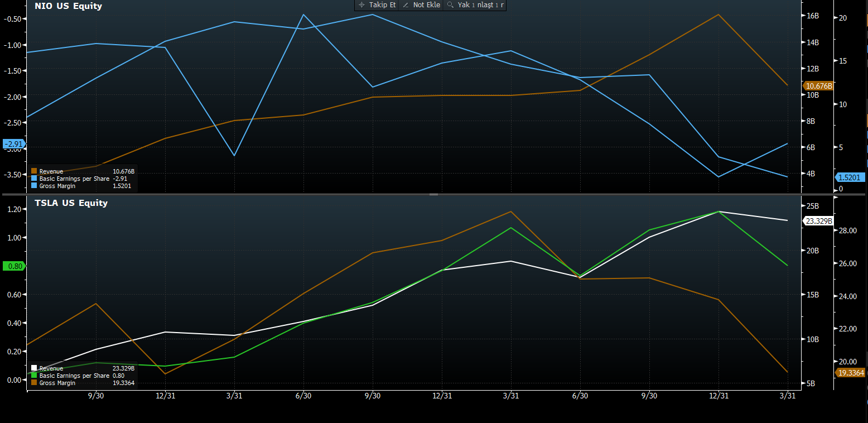Click the 25B label on TSLA revenue axis
Image resolution: width=868 pixels, height=423 pixels.
[813, 206]
